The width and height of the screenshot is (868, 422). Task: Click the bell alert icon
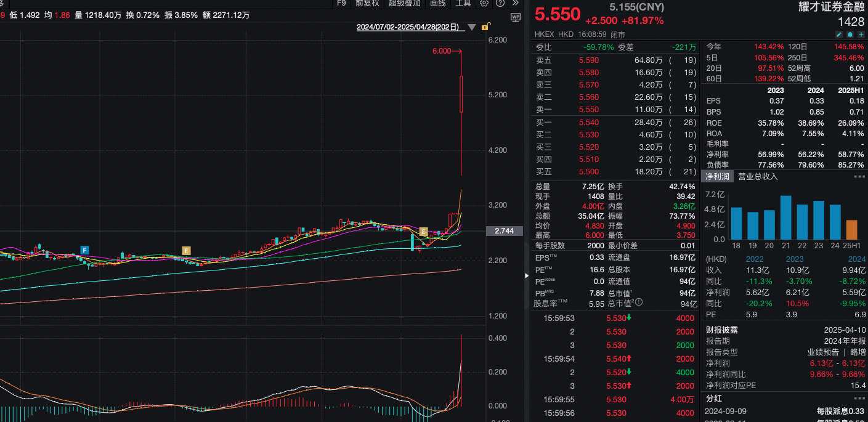tap(850, 34)
